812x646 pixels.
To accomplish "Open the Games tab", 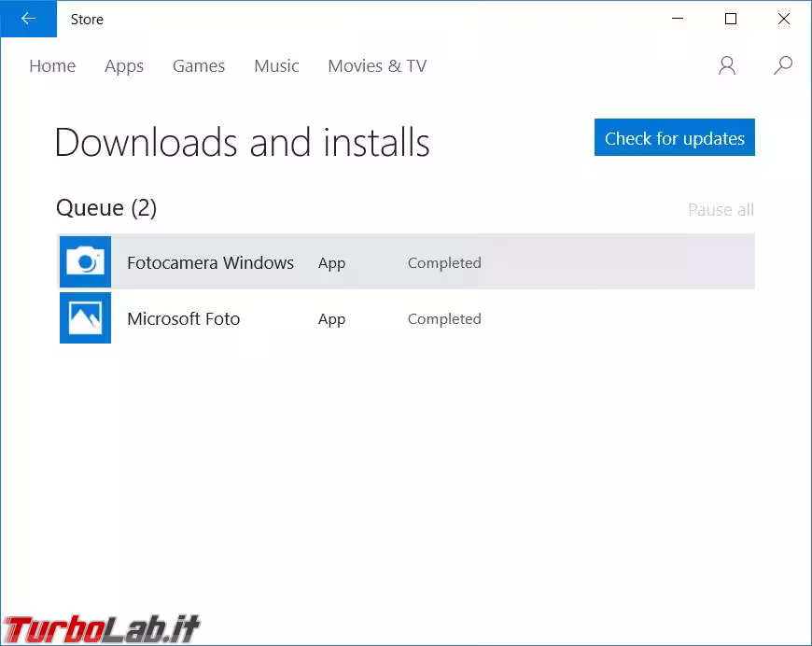I will [199, 66].
